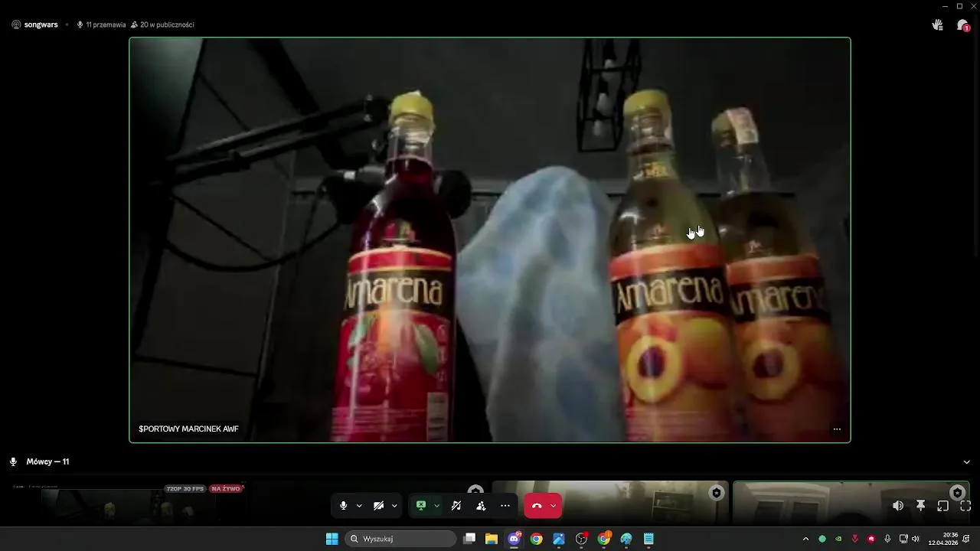Open the Photos app taskbar icon
The width and height of the screenshot is (980, 551).
(x=559, y=539)
